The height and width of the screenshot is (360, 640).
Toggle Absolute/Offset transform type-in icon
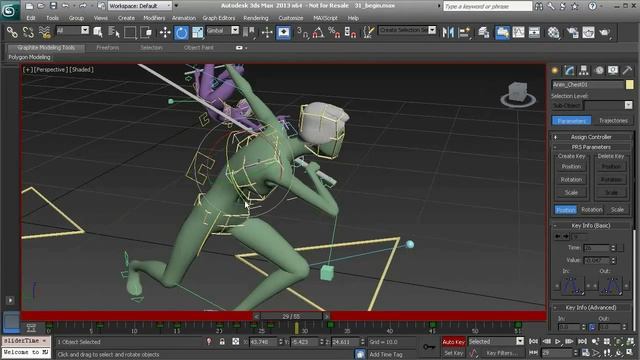pos(236,342)
